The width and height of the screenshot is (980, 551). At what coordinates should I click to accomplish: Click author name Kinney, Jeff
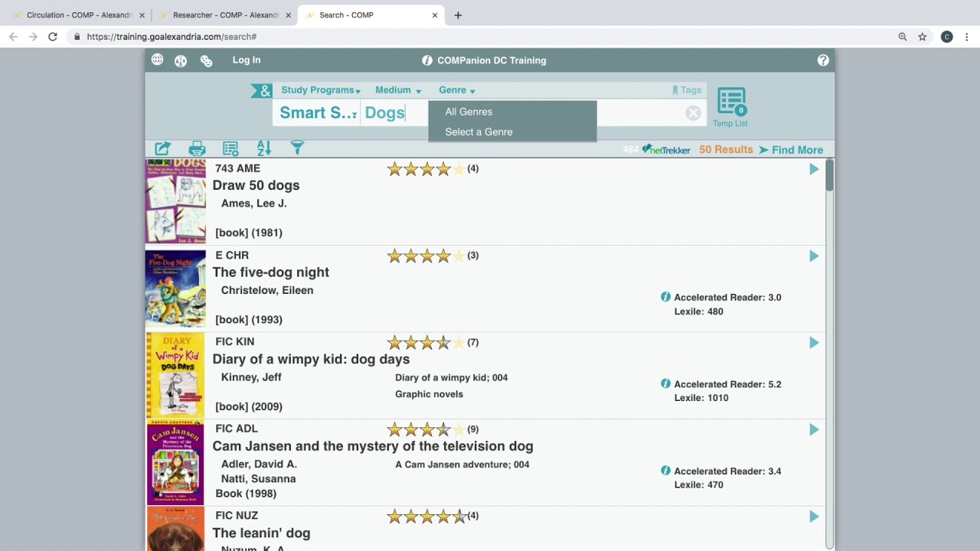click(x=251, y=377)
